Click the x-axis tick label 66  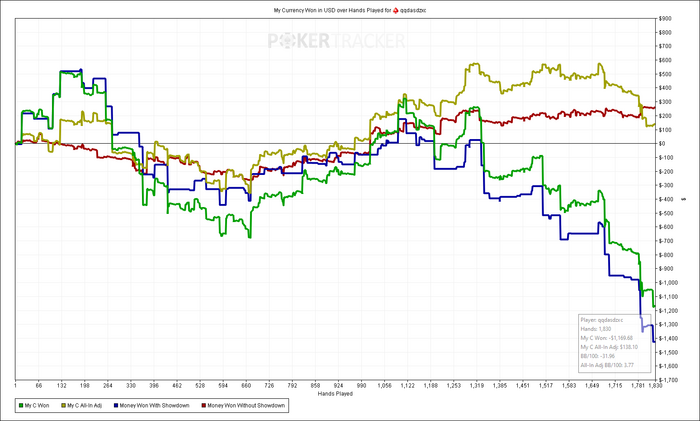point(39,386)
